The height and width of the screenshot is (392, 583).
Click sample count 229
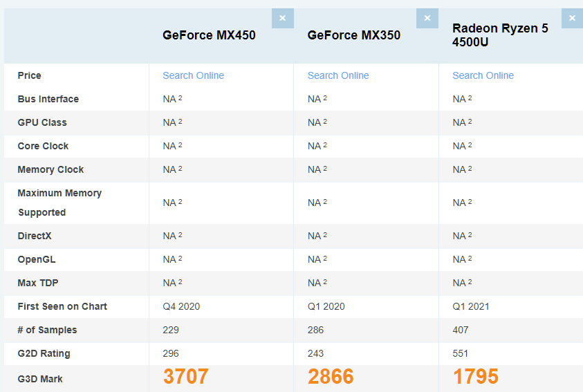pos(171,330)
